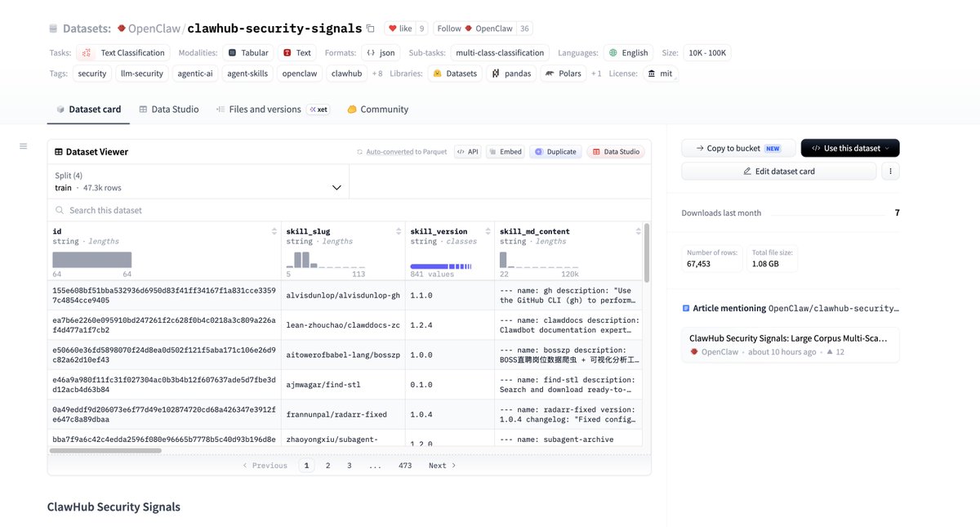The image size is (980, 527).
Task: Open the agentic-ai tag
Action: (194, 74)
